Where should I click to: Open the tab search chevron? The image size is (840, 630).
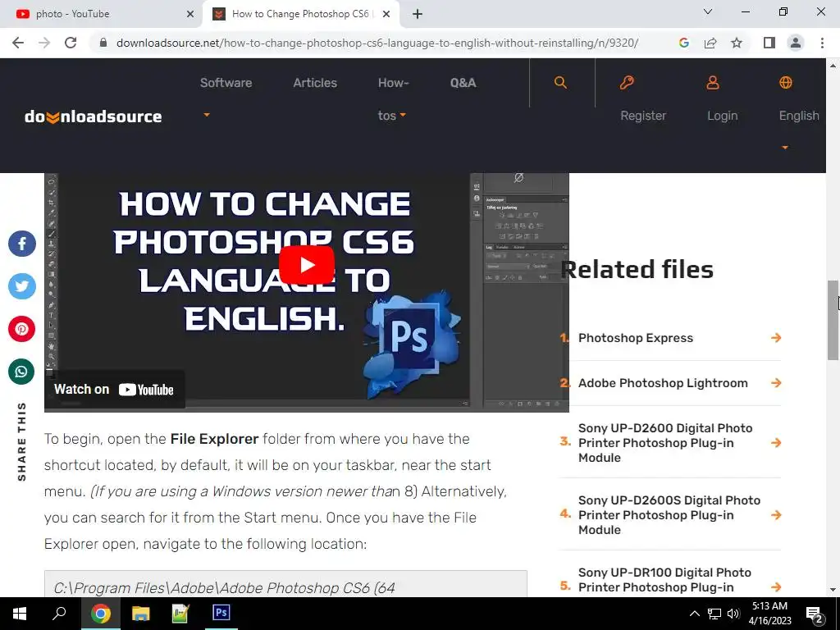(708, 11)
